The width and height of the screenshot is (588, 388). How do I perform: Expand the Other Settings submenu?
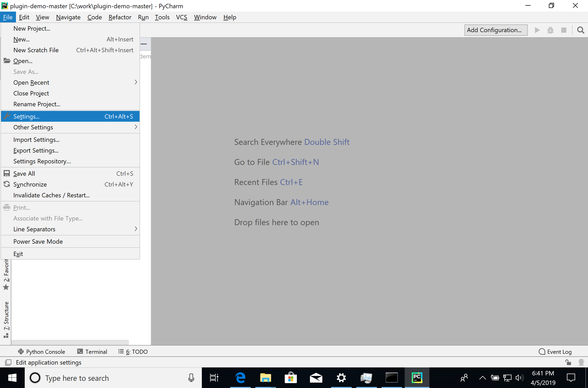tap(70, 127)
